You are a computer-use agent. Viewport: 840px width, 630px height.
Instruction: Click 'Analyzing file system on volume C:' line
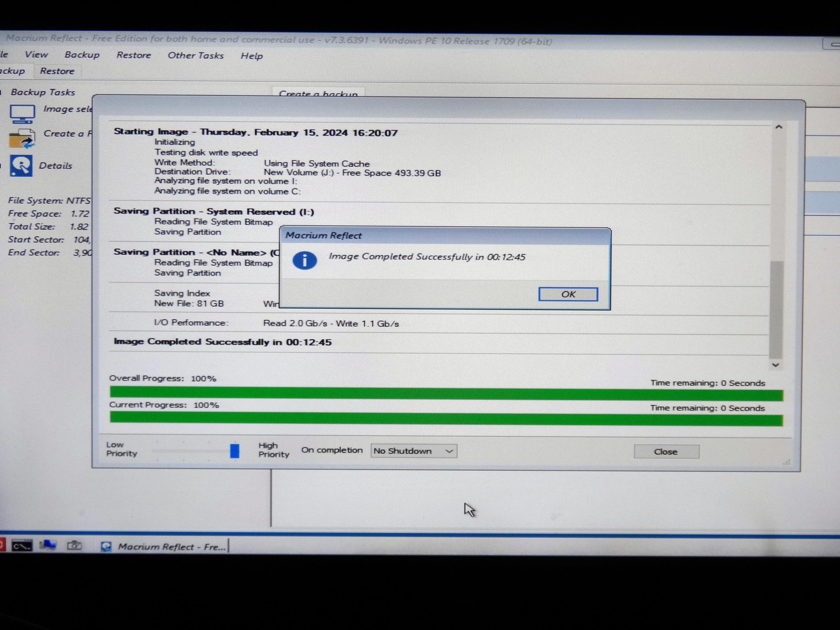227,191
